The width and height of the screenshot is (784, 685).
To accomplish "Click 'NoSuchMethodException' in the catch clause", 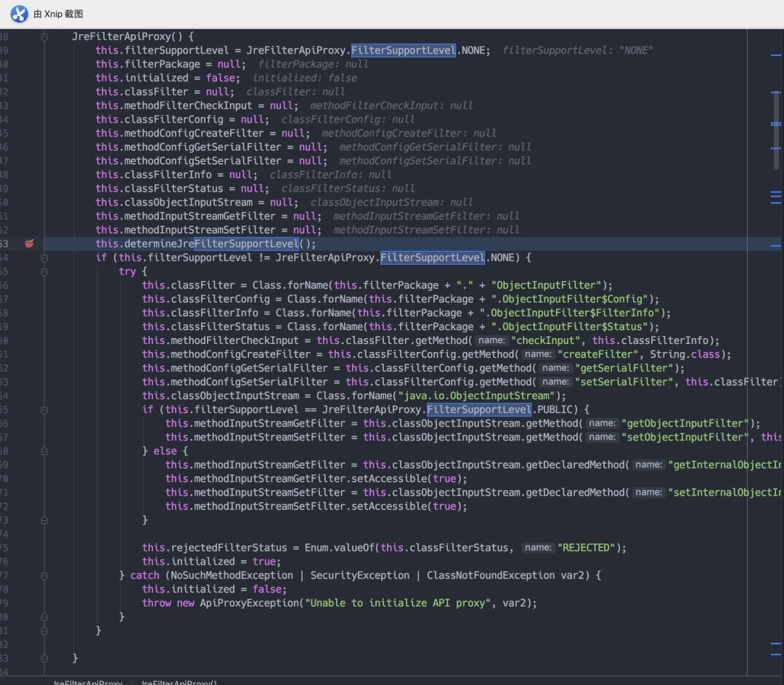I will [232, 575].
